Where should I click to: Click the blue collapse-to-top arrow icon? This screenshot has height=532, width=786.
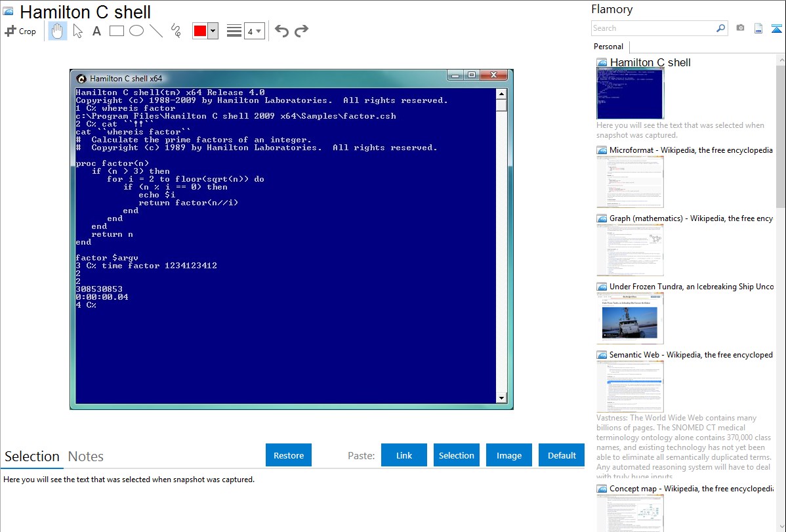click(x=777, y=28)
